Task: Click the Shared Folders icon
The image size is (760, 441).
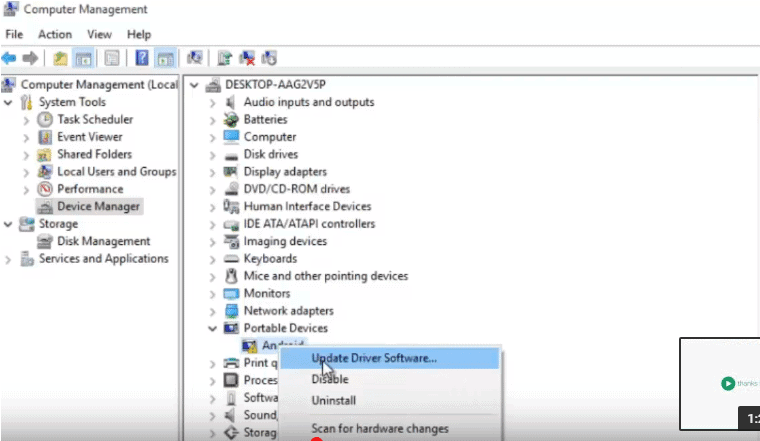Action: click(x=44, y=155)
